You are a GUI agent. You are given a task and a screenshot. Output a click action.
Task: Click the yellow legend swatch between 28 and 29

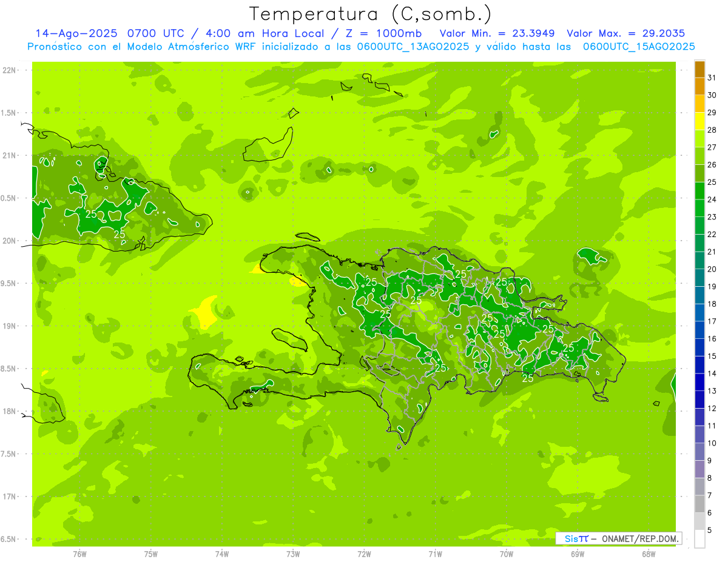(699, 121)
